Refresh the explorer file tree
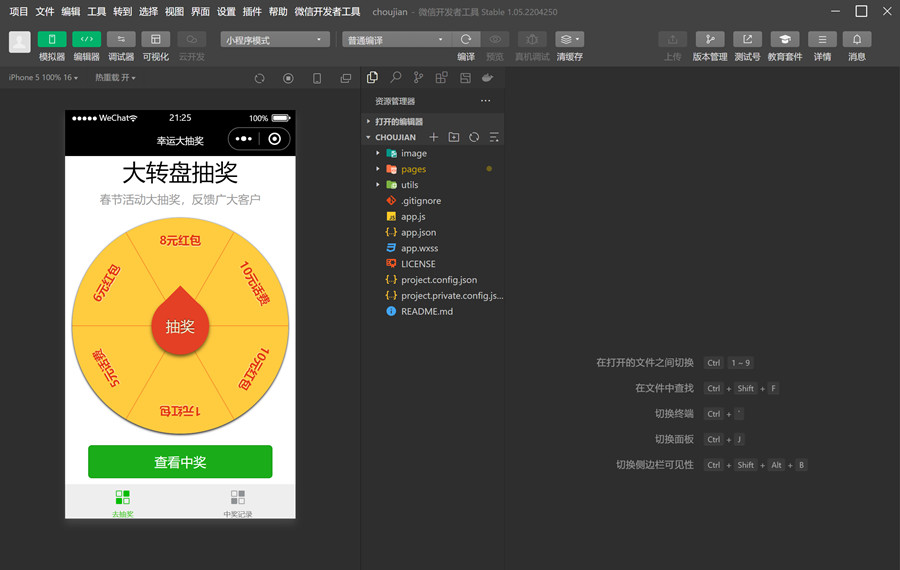This screenshot has width=900, height=570. pos(474,137)
